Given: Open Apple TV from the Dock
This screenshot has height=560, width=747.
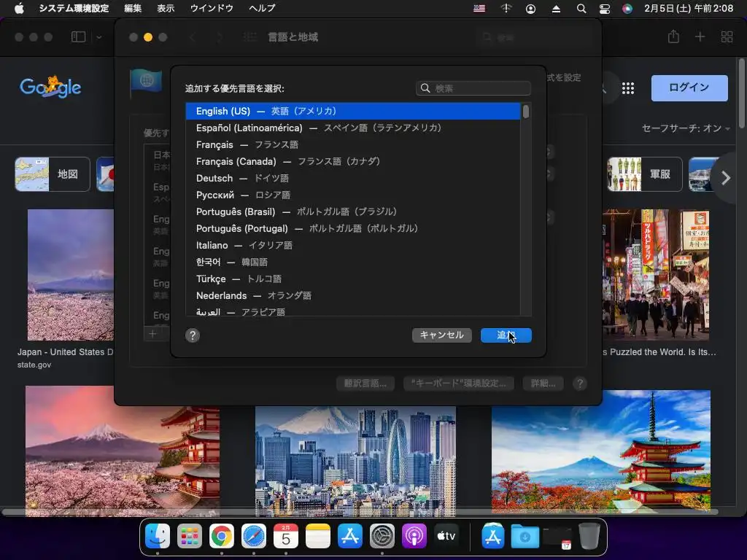Looking at the screenshot, I should [x=446, y=536].
